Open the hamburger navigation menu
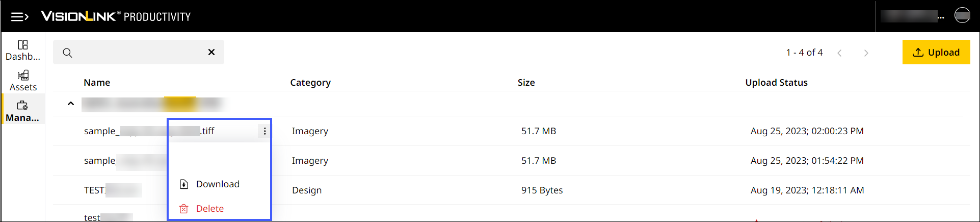This screenshot has height=222, width=980. (x=19, y=17)
